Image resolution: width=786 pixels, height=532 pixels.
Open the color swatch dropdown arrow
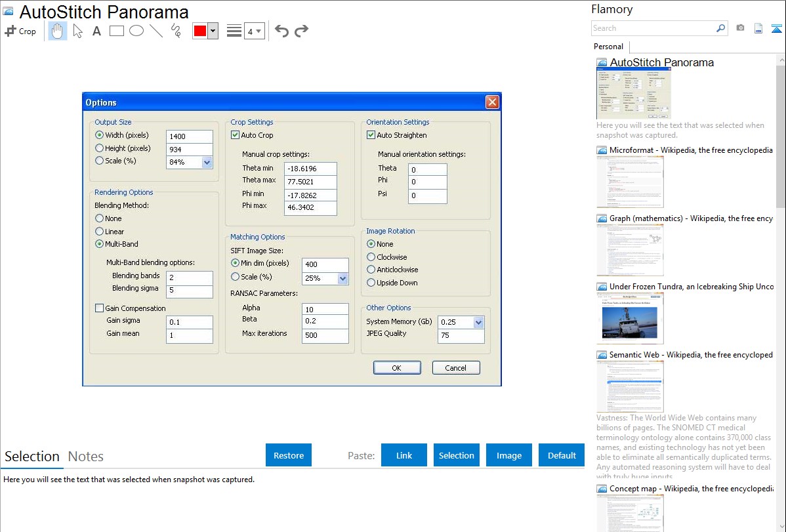pos(213,31)
